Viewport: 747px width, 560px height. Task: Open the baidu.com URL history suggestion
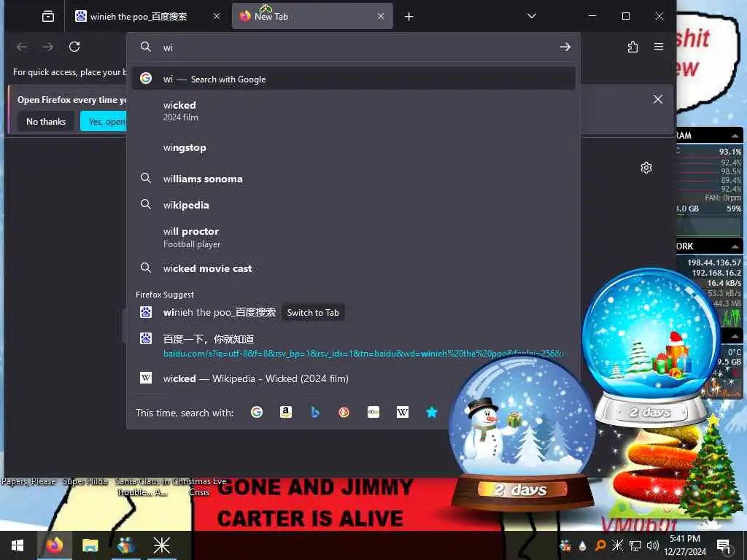click(x=354, y=346)
